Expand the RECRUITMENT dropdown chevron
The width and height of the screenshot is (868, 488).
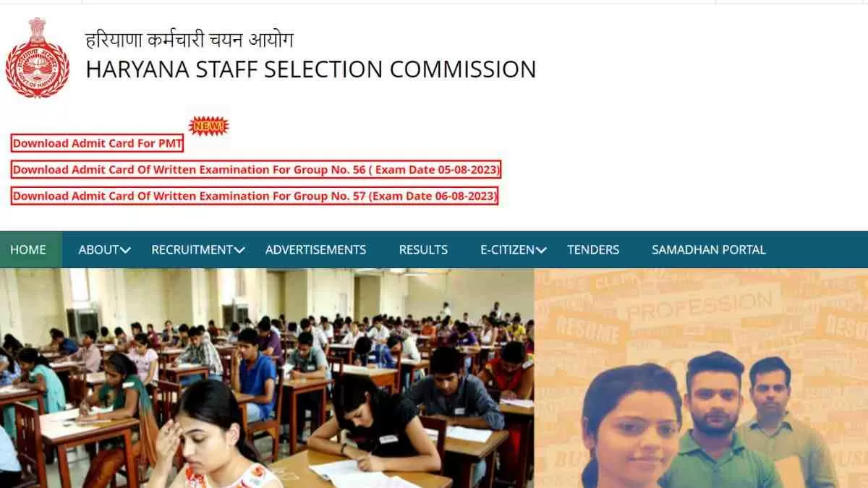tap(240, 250)
